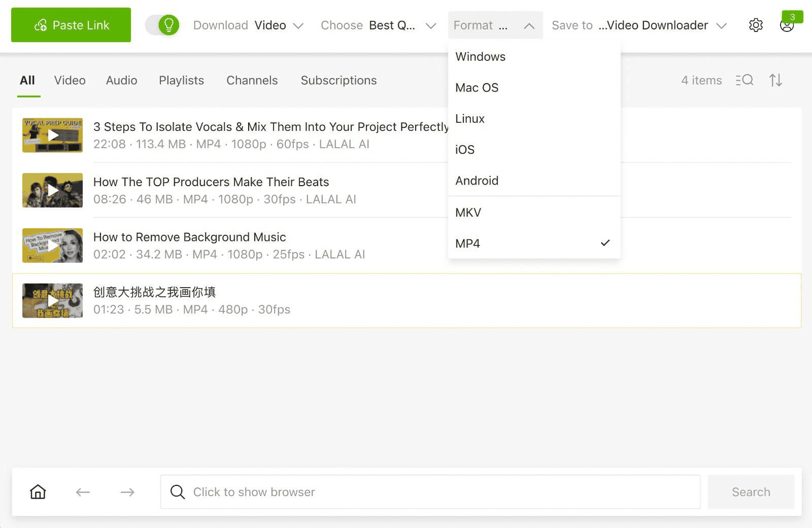Change the sort order of downloads

(x=775, y=80)
